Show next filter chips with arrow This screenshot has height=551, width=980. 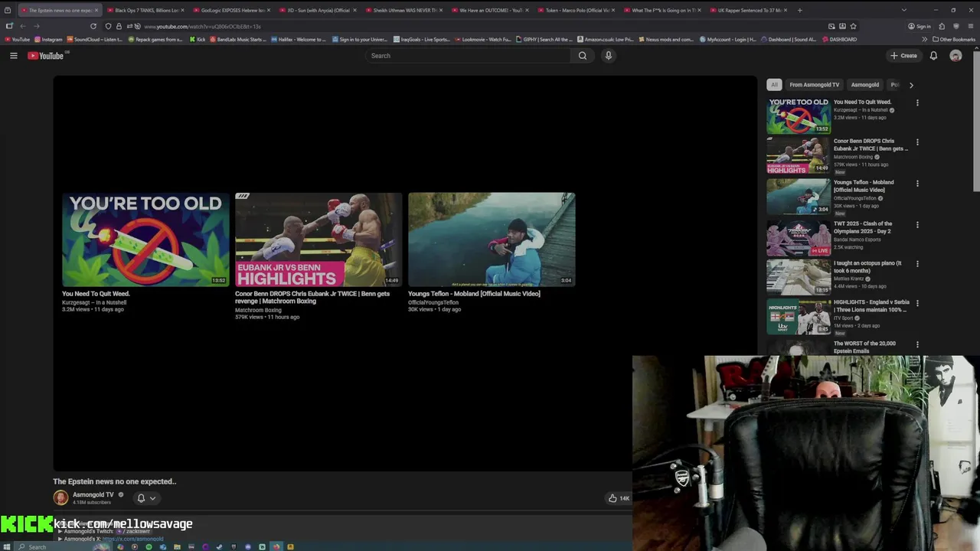(911, 85)
